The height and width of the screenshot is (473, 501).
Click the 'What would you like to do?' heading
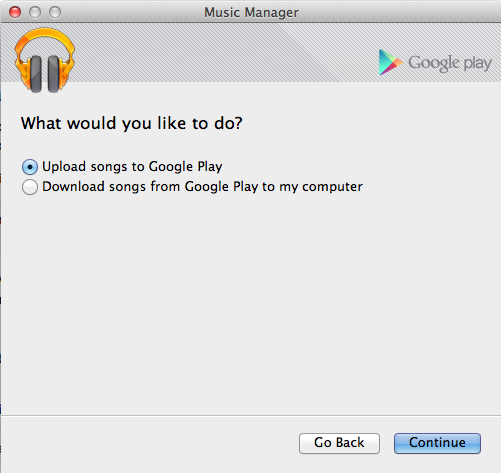132,123
